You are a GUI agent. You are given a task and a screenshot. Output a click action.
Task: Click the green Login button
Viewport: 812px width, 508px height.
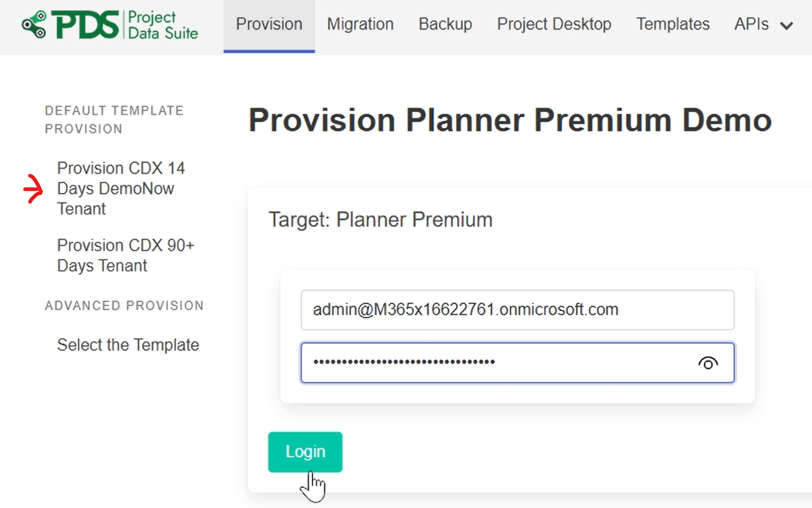[305, 452]
